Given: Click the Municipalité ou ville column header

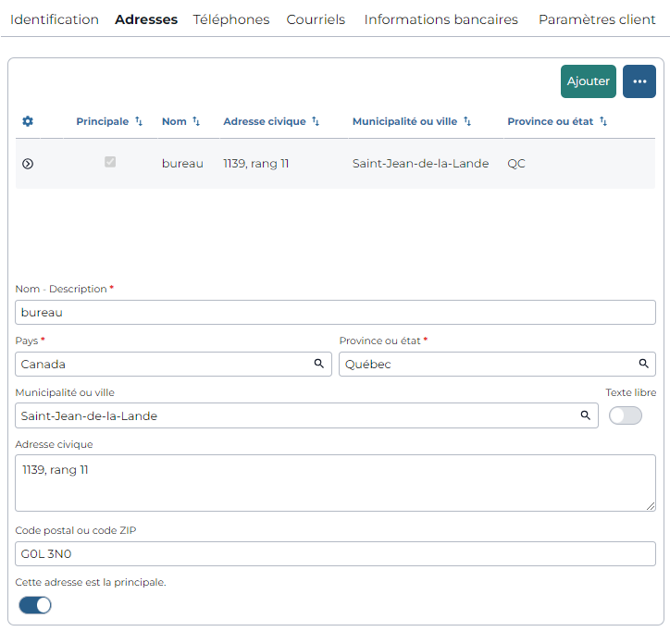Looking at the screenshot, I should pyautogui.click(x=404, y=121).
